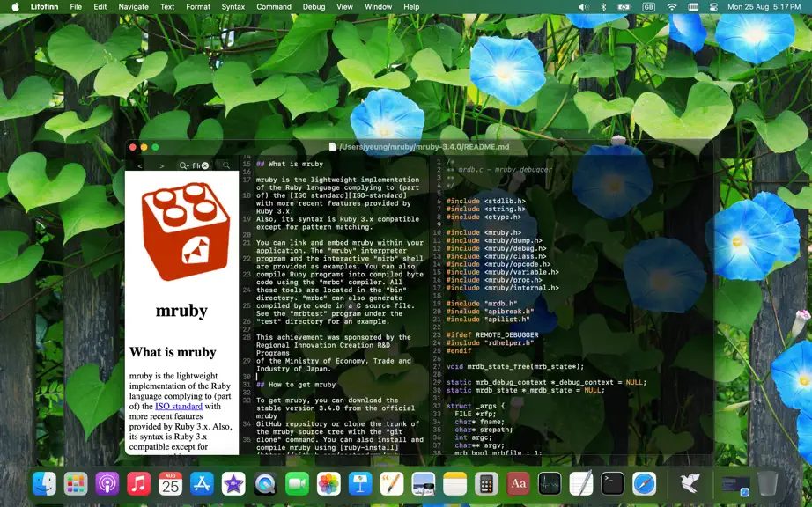812x507 pixels.
Task: Click the '## How to get mruby' heading line
Action: 296,385
